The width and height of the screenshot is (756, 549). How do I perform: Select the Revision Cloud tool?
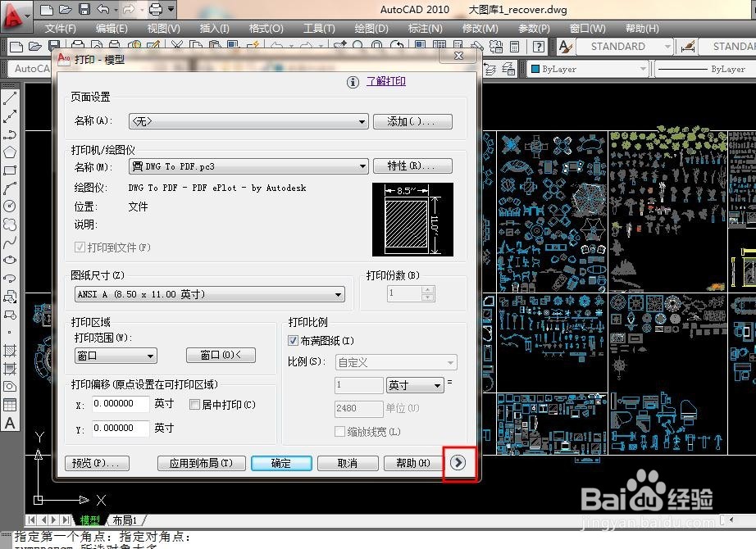[10, 225]
